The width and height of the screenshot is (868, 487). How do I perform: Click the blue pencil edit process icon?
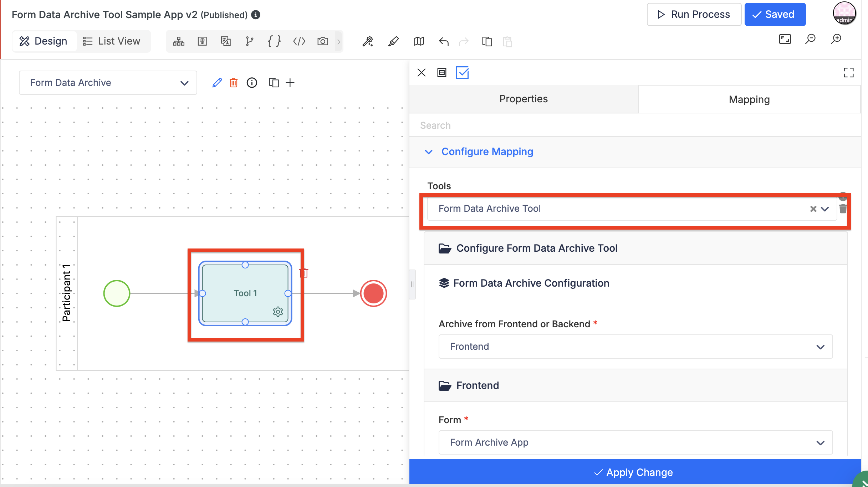point(217,83)
